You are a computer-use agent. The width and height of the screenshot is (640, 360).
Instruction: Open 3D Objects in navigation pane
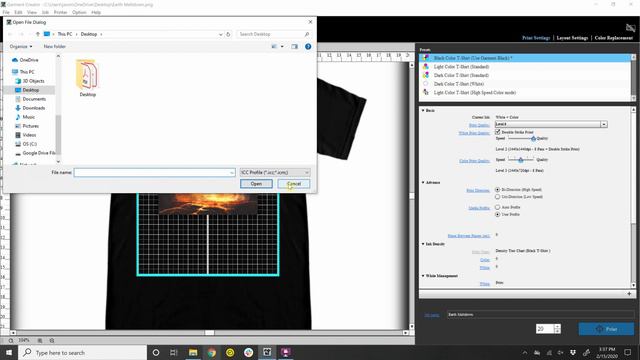pyautogui.click(x=30, y=81)
